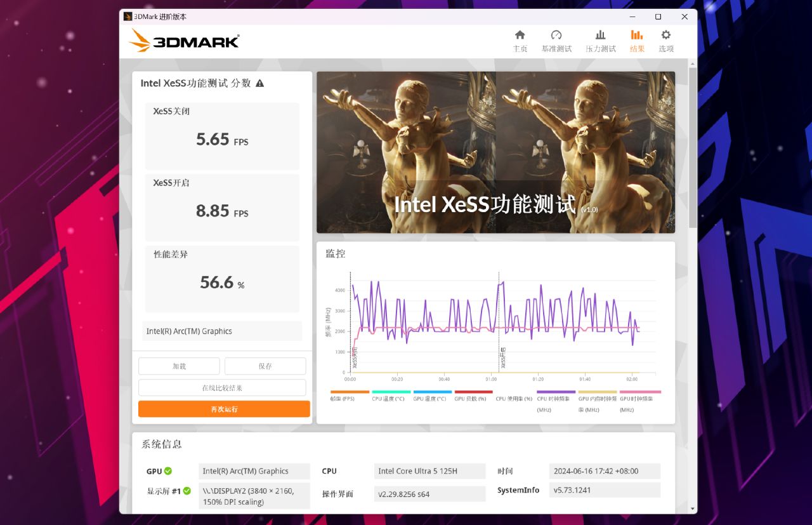Screen dimensions: 812x525
Task: Open the 基准测试 benchmarks tab
Action: (556, 41)
